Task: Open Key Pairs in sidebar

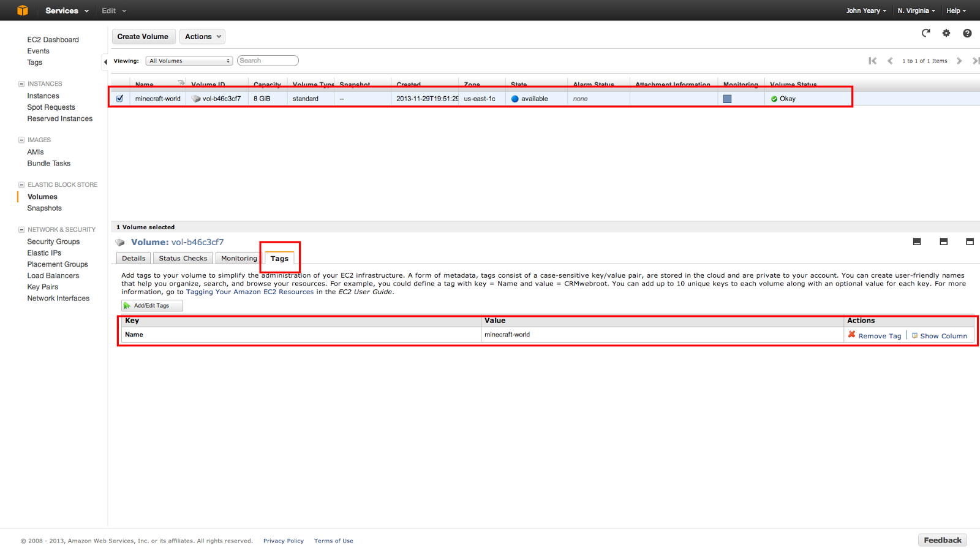Action: click(x=42, y=287)
